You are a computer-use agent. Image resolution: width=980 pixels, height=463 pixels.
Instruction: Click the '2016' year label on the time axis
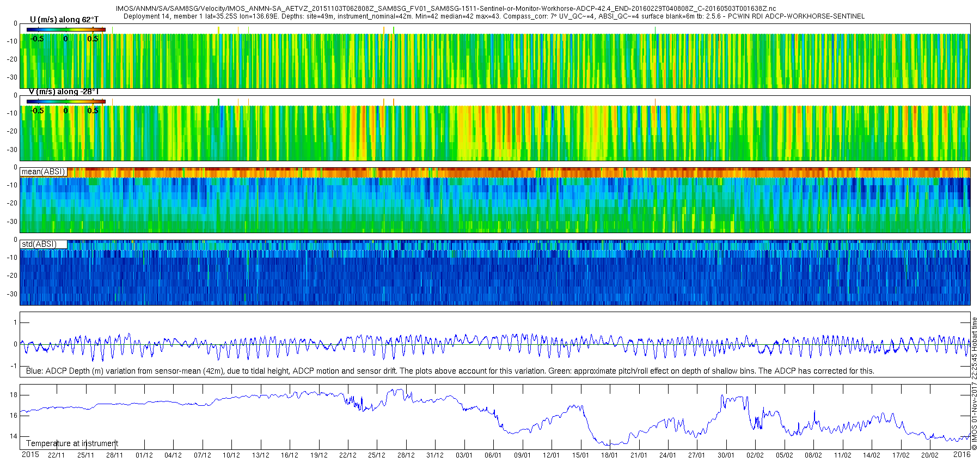click(x=962, y=454)
